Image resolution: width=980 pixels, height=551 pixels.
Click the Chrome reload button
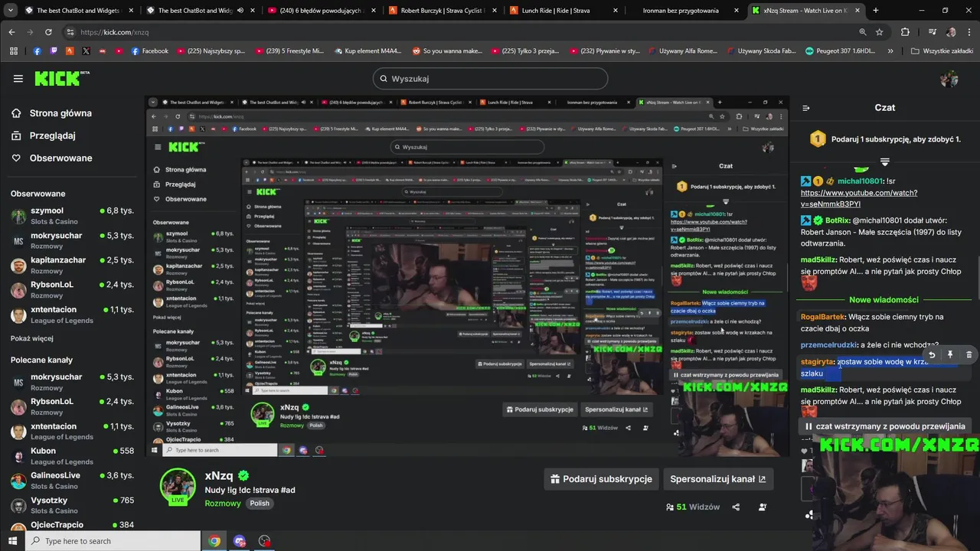[x=48, y=32]
